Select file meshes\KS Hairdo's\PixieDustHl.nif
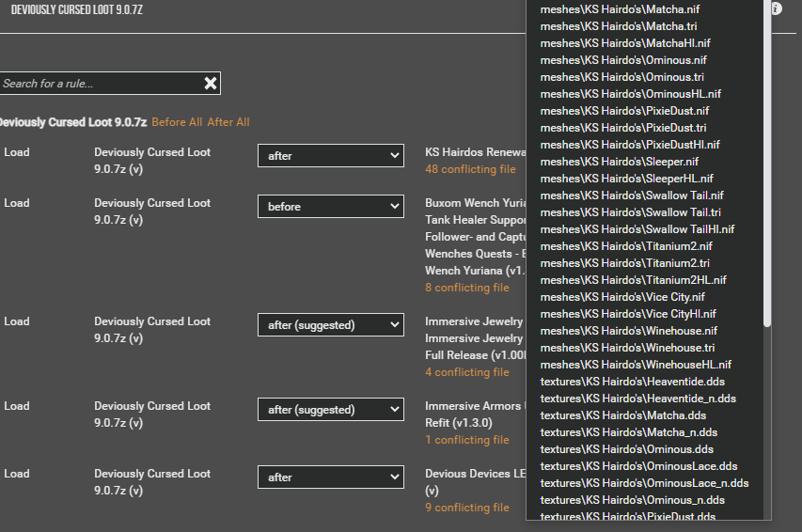Image resolution: width=802 pixels, height=532 pixels. (x=630, y=144)
